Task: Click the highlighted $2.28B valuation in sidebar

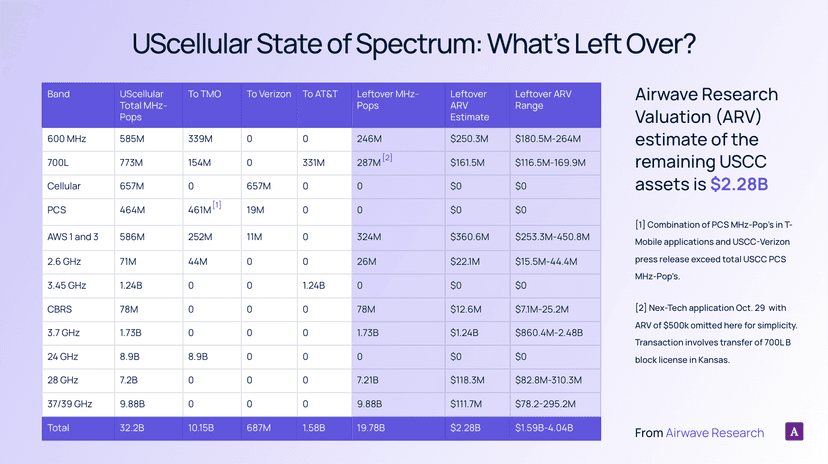Action: pos(739,185)
